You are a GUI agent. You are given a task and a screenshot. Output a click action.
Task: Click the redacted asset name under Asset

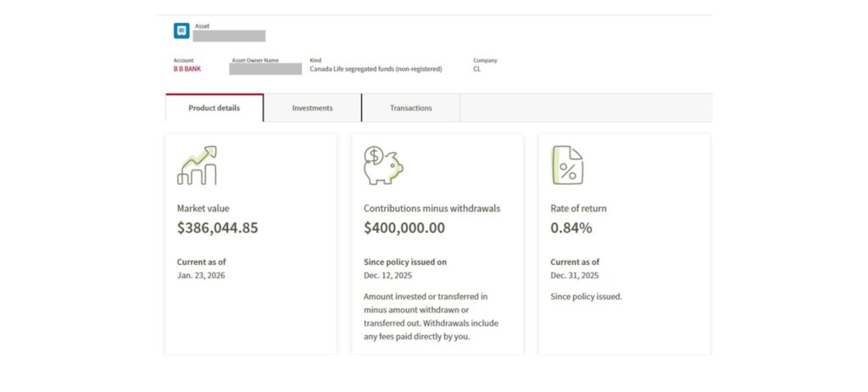coord(229,36)
